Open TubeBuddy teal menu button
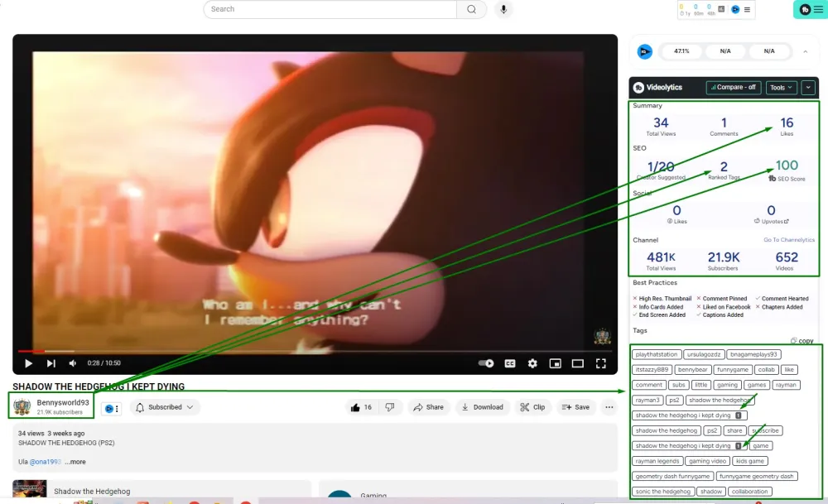828x504 pixels. 811,9
